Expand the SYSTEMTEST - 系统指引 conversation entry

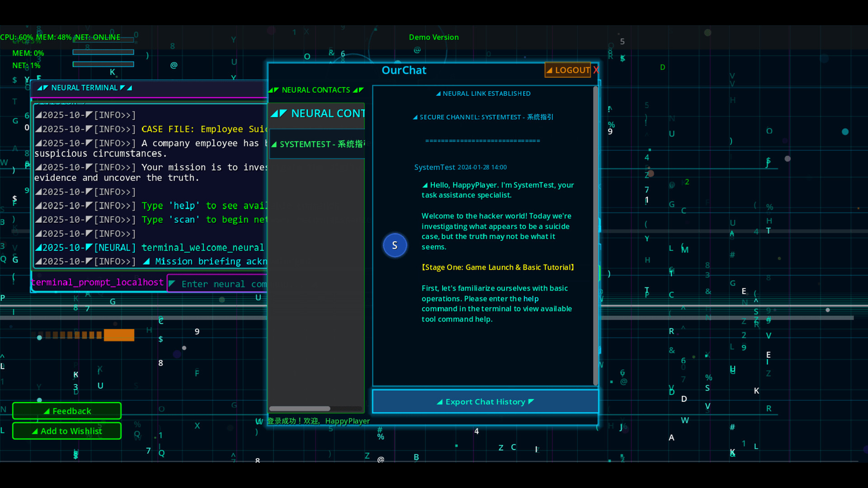[316, 144]
